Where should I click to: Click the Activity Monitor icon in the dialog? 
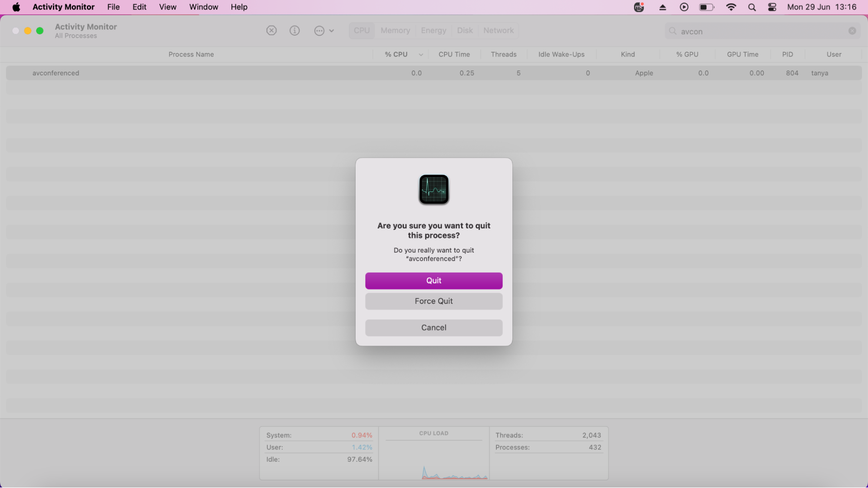pyautogui.click(x=434, y=189)
